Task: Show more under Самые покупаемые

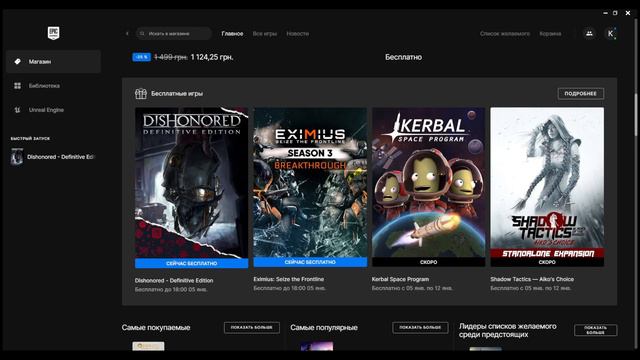Action: pyautogui.click(x=252, y=327)
